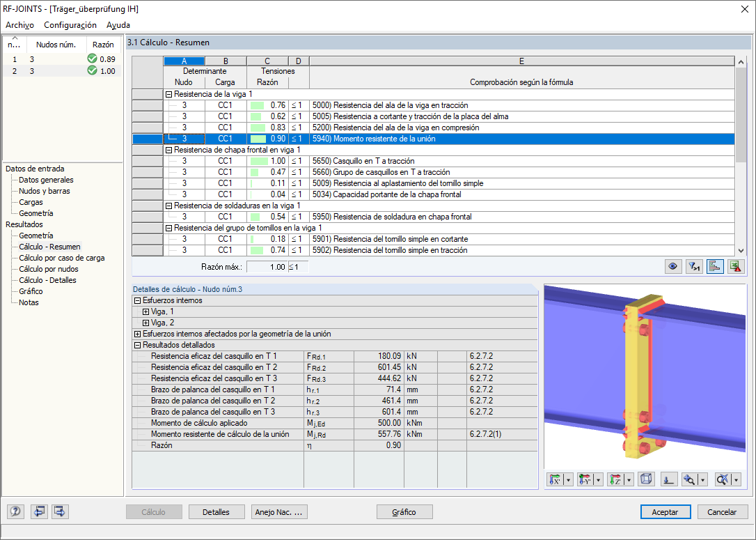Click the Detalles button

(x=216, y=511)
